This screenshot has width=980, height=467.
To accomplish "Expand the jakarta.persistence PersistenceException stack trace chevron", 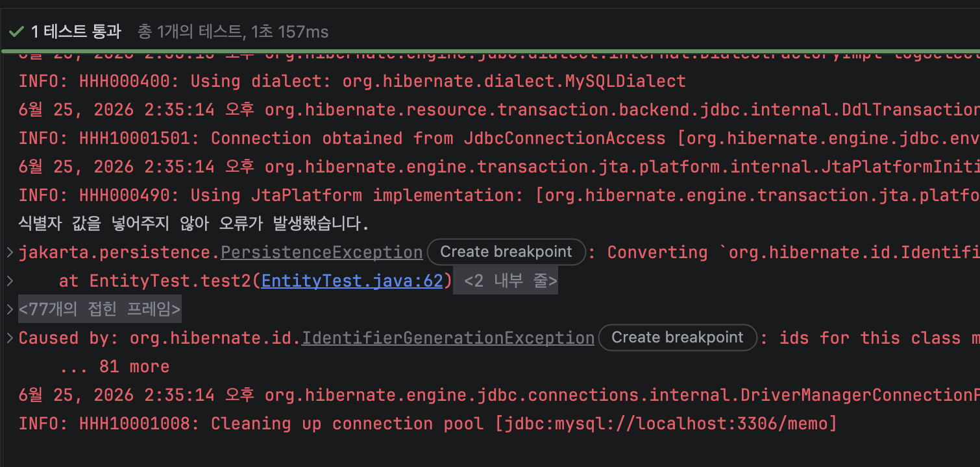I will click(x=10, y=252).
